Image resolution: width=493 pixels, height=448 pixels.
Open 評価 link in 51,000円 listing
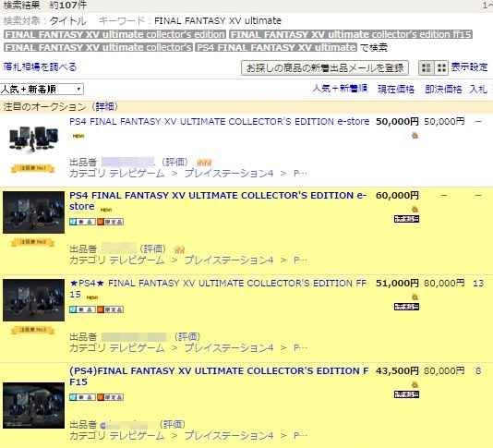pos(187,337)
